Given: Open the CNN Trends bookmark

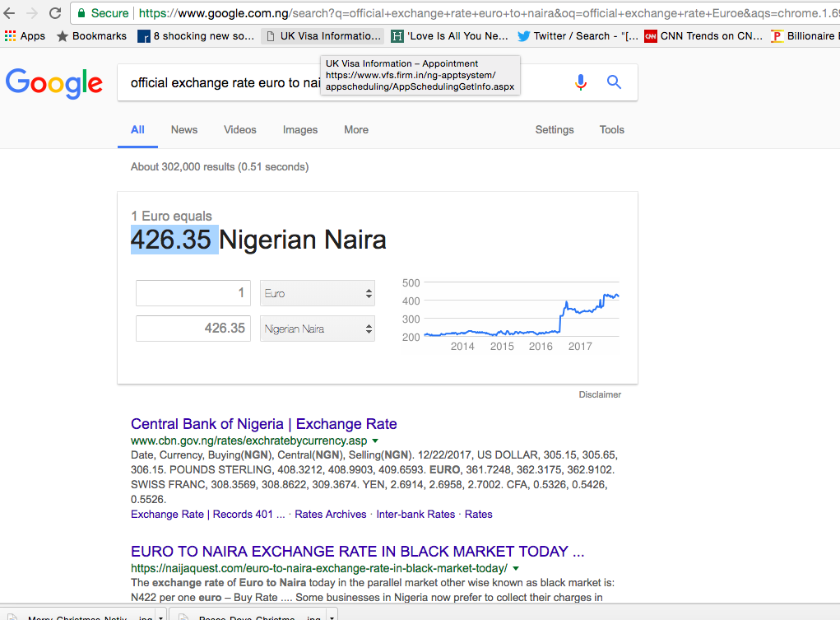Looking at the screenshot, I should coord(703,36).
